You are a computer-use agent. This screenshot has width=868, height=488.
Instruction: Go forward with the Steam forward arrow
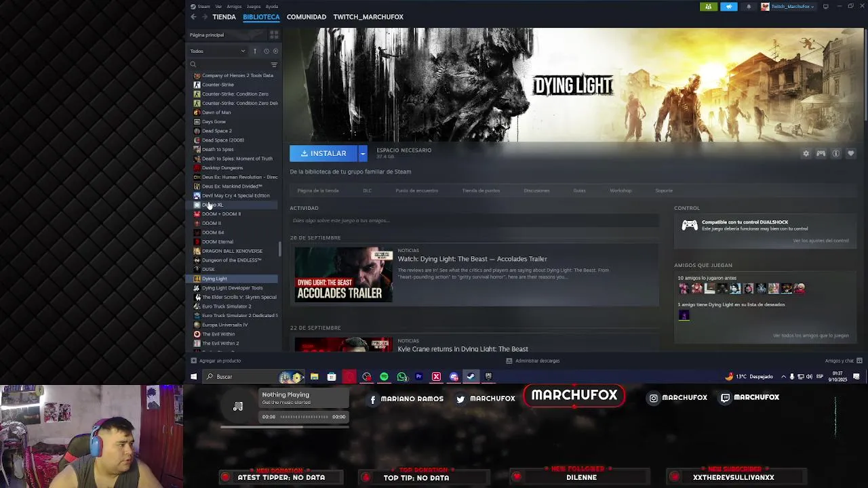pos(204,17)
